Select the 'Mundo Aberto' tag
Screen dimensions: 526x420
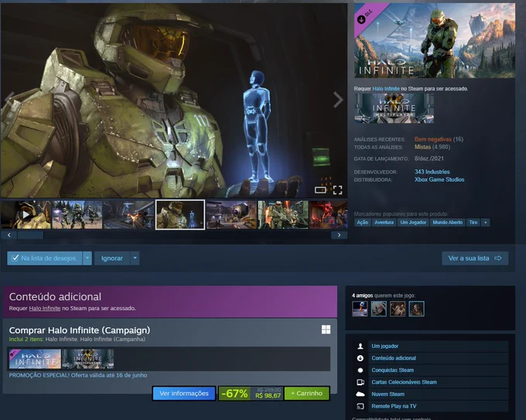coord(448,223)
